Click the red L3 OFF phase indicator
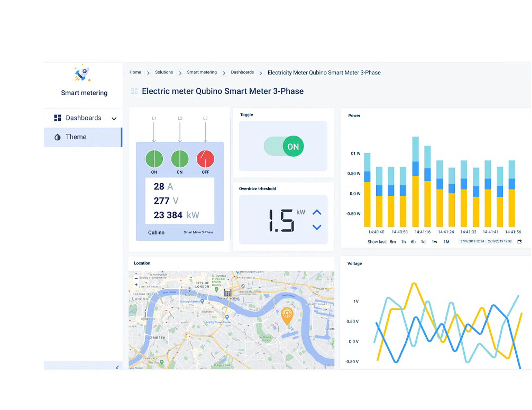532x410 pixels. pyautogui.click(x=205, y=159)
